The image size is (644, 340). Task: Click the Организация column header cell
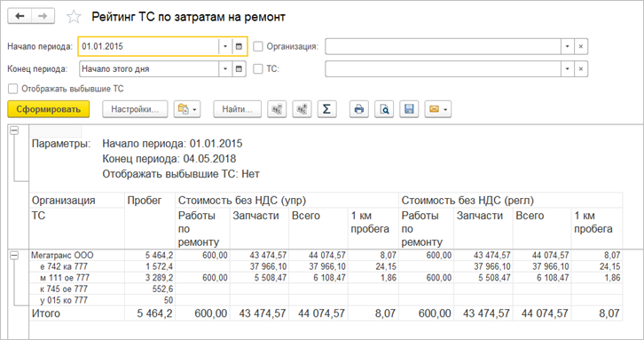click(77, 201)
